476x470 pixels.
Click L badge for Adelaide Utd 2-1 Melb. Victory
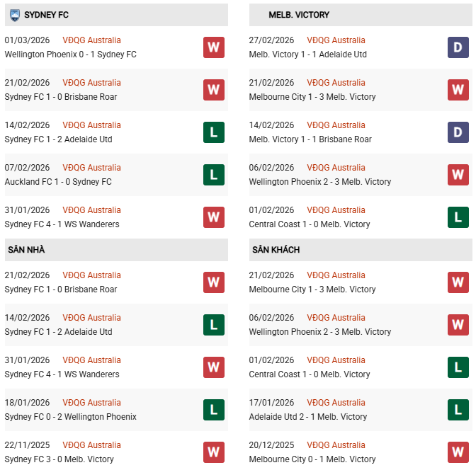tap(458, 410)
